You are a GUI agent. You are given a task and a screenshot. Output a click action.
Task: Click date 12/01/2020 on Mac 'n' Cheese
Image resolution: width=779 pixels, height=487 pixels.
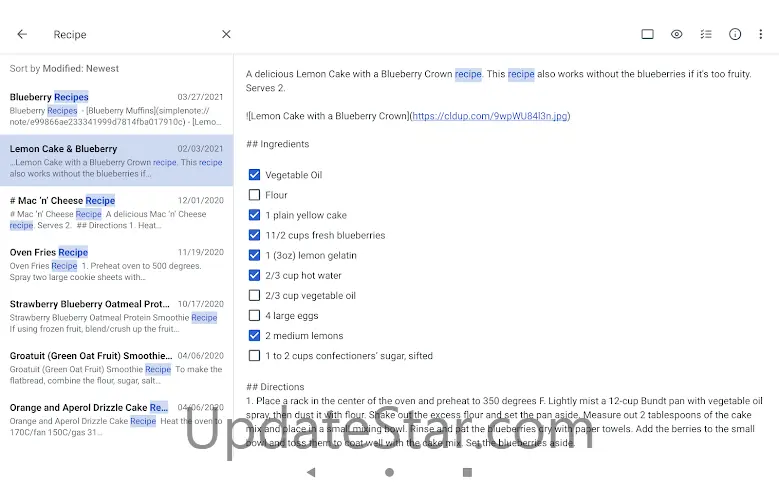point(201,200)
